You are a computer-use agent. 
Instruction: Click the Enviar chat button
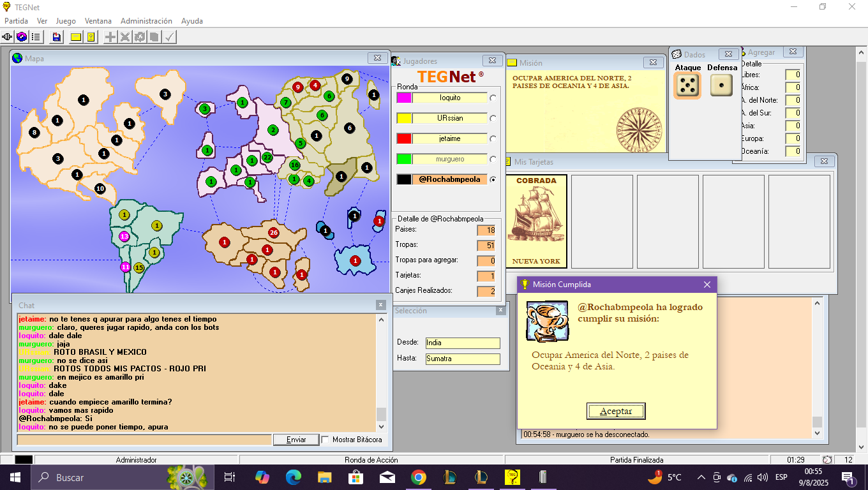[296, 440]
